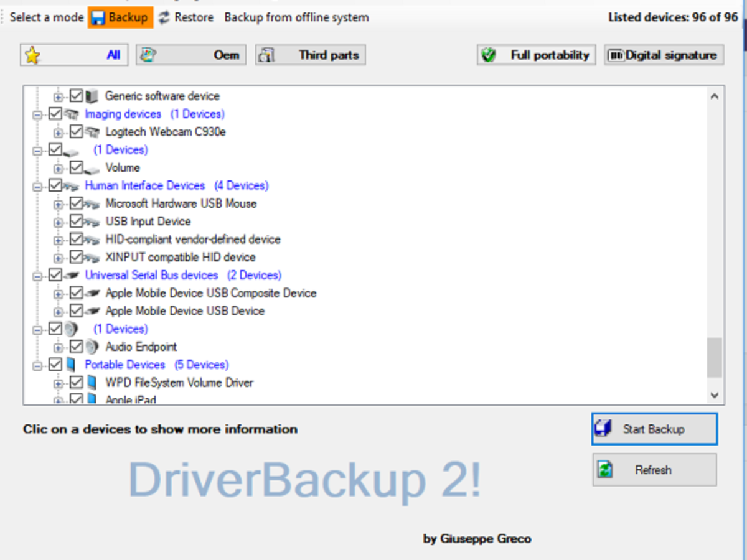The image size is (747, 560).
Task: Uncheck the USB Input Device checkbox
Action: 77,222
